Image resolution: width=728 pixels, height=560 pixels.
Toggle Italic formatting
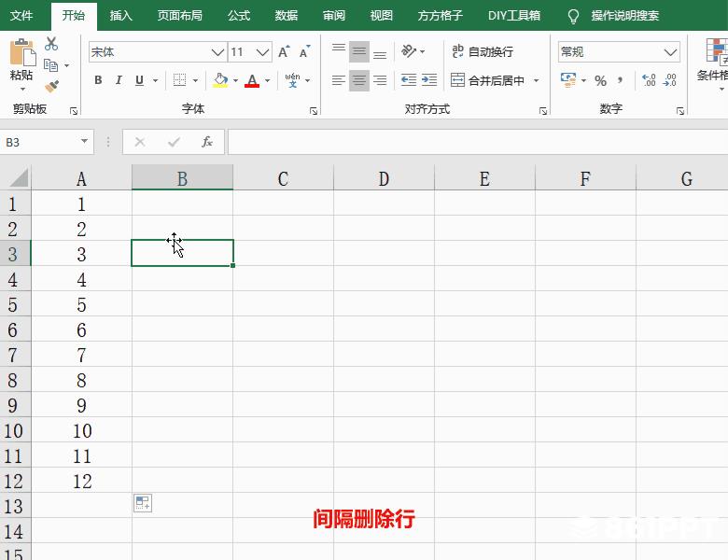119,80
